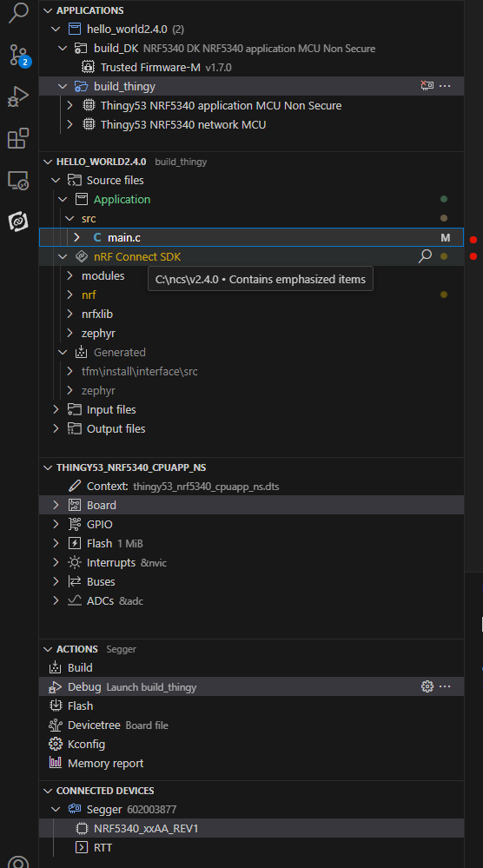Image resolution: width=483 pixels, height=868 pixels.
Task: Expand Input files group
Action: (x=56, y=409)
